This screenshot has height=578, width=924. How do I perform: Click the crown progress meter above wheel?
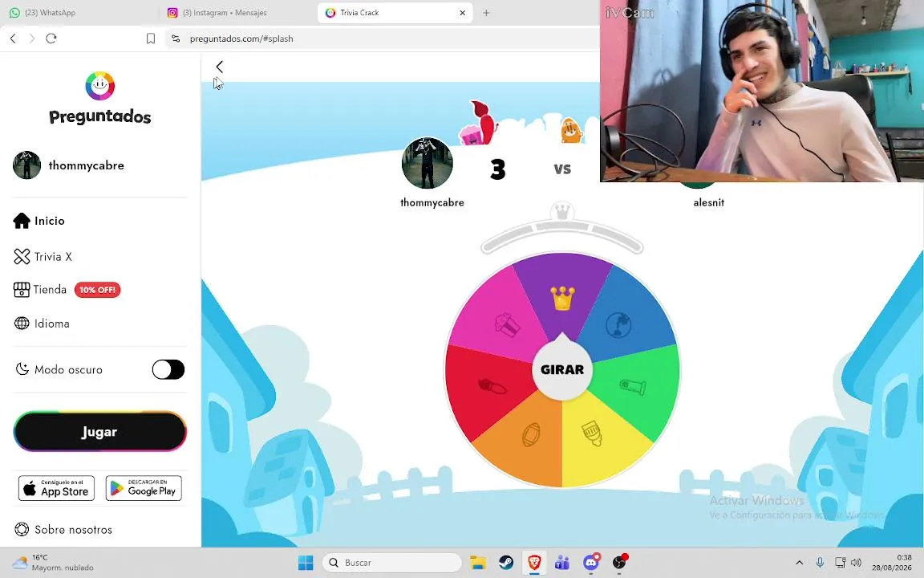(562, 229)
